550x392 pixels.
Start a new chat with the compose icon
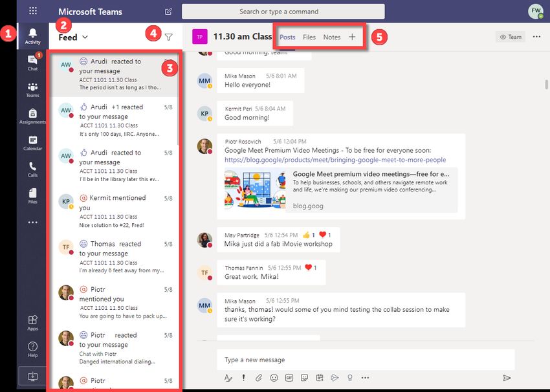point(168,12)
